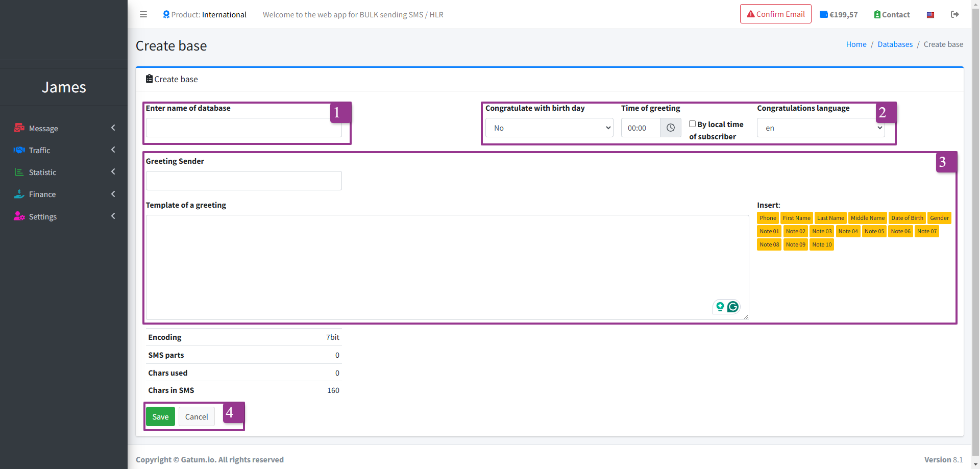The width and height of the screenshot is (980, 469).
Task: Open Congratulations language dropdown
Action: point(821,128)
